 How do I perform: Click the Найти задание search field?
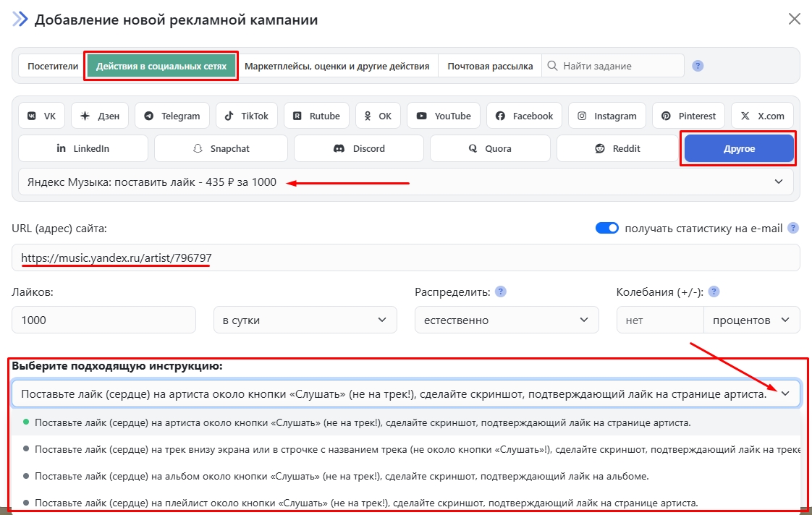(x=619, y=66)
